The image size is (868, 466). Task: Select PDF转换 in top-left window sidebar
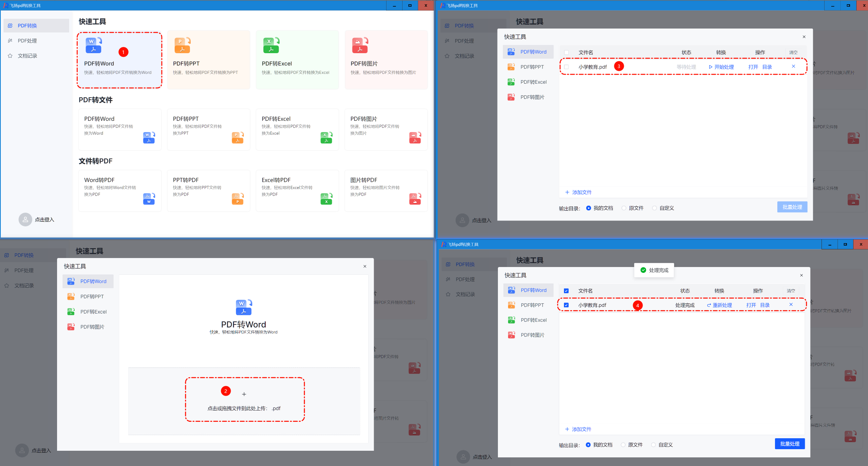[36, 25]
